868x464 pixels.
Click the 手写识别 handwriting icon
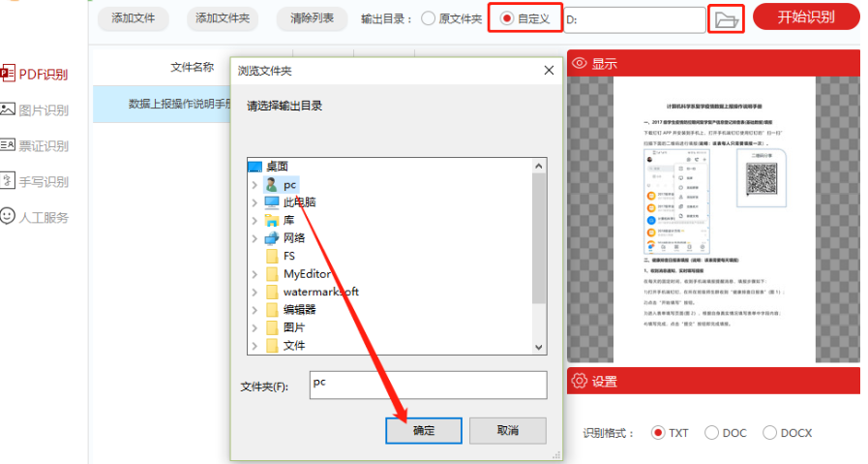point(7,181)
